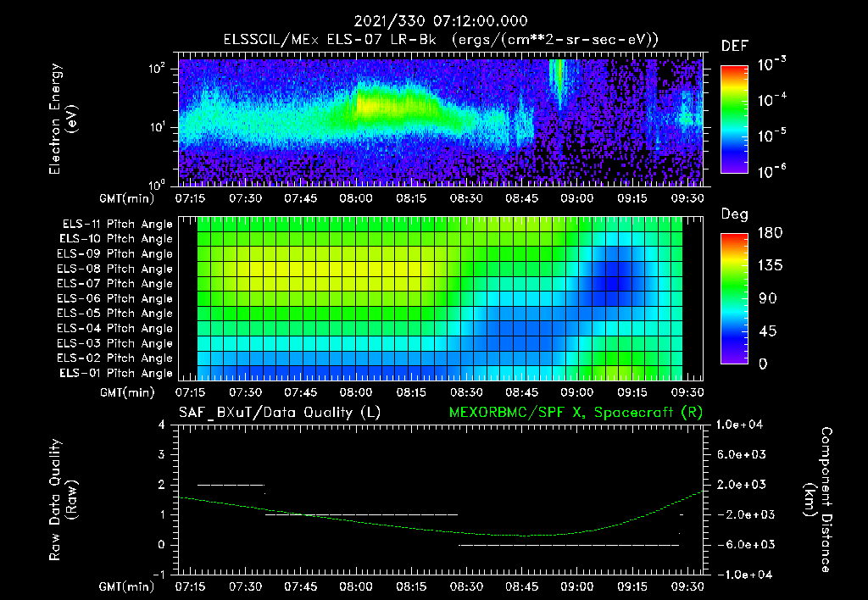The height and width of the screenshot is (600, 868).
Task: Click the 180 label on the Deg color bar
Action: click(x=771, y=233)
